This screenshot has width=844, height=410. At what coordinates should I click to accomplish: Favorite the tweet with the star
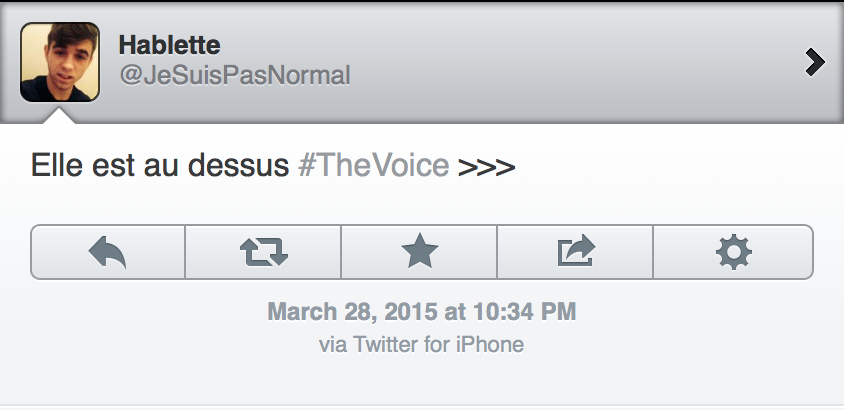(x=419, y=252)
